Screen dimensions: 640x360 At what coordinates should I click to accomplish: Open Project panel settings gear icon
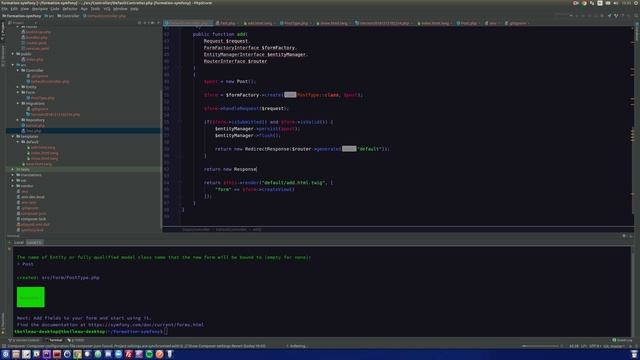(152, 23)
